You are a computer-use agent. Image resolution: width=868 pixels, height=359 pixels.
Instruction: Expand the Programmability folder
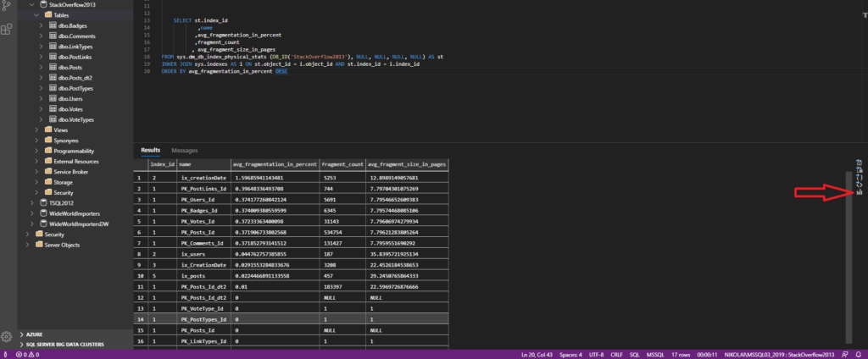coord(36,151)
